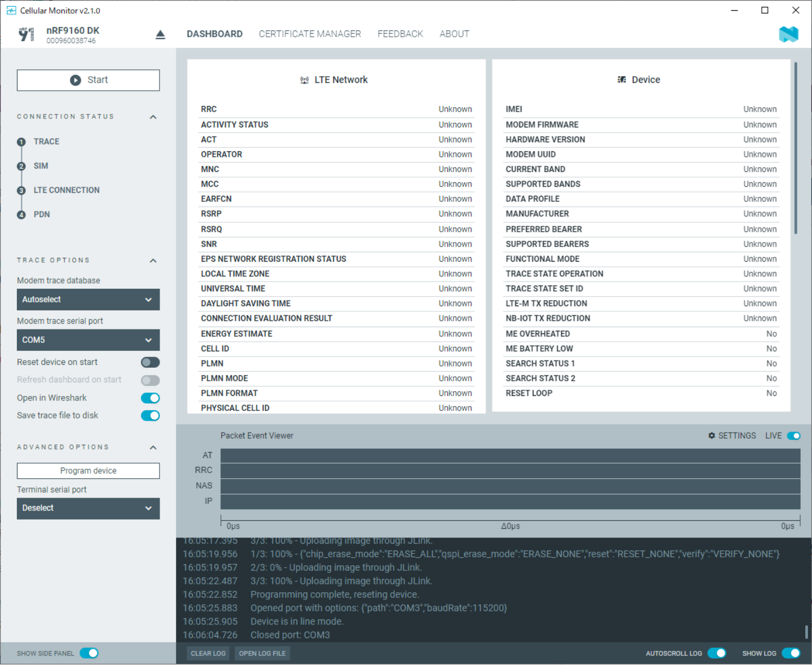Image resolution: width=812 pixels, height=665 pixels.
Task: Enable Reset device on start
Action: coord(150,362)
